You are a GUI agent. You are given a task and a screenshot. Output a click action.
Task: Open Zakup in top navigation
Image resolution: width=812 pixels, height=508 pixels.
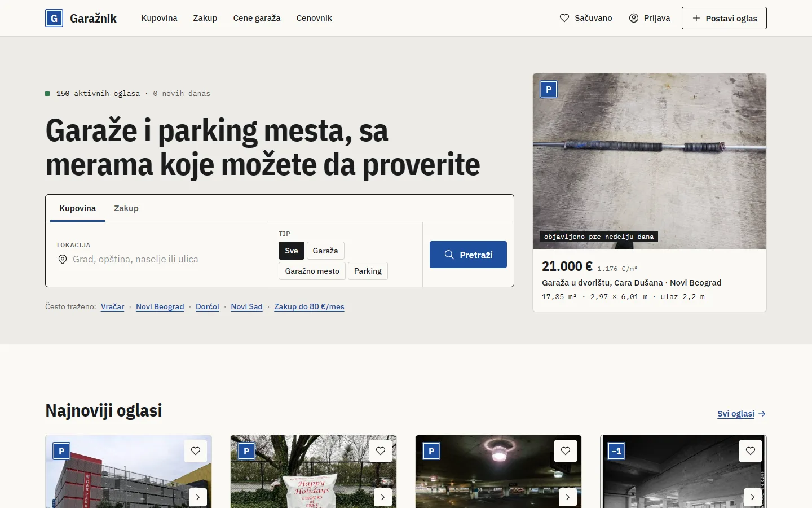(205, 18)
